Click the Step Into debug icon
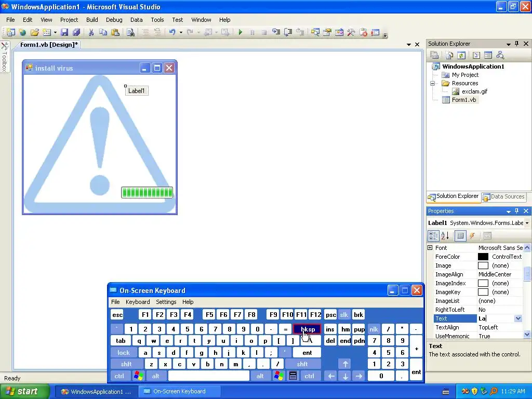The width and height of the screenshot is (532, 399). click(x=276, y=32)
